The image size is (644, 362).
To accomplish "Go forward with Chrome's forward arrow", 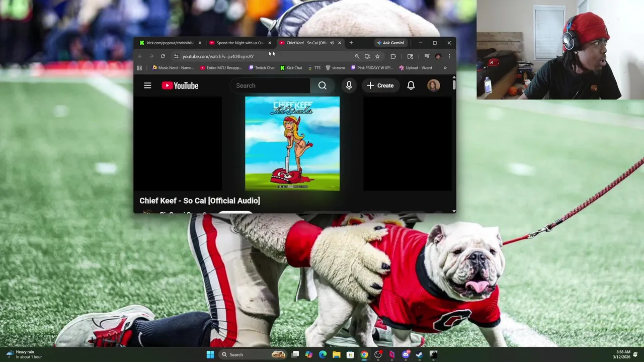I will (151, 56).
